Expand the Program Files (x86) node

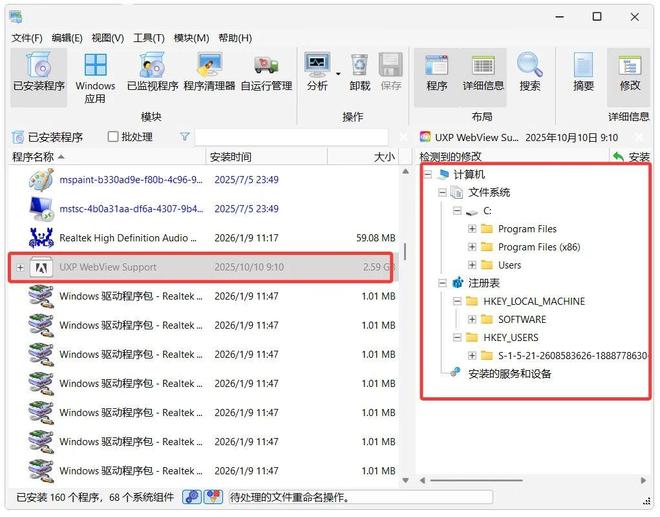pyautogui.click(x=472, y=247)
